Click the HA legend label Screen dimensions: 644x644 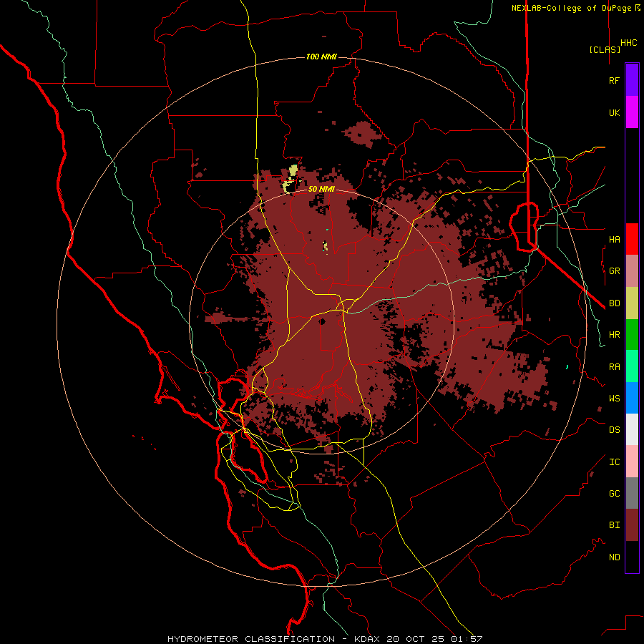614,239
